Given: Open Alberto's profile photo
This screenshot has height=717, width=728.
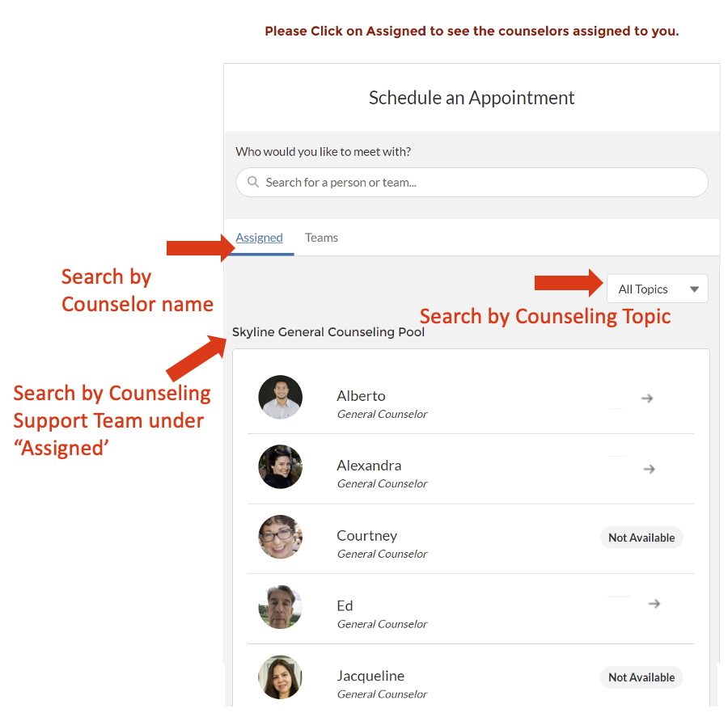Looking at the screenshot, I should coord(280,397).
